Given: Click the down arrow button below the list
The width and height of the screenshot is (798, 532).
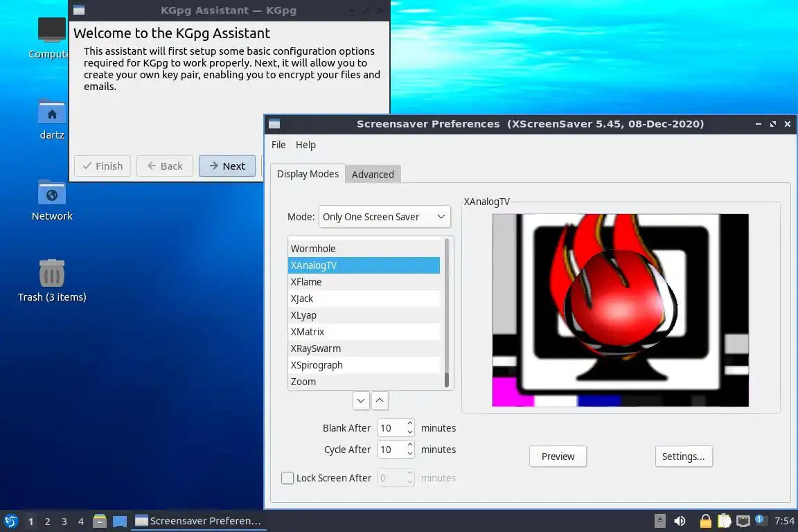Looking at the screenshot, I should 361,400.
